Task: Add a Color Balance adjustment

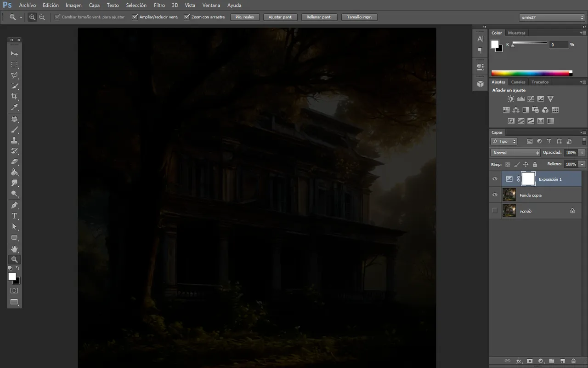Action: pos(516,110)
